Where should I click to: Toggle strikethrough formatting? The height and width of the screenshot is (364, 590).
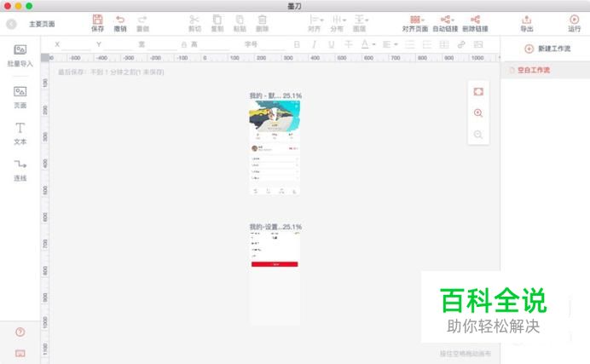[x=349, y=44]
